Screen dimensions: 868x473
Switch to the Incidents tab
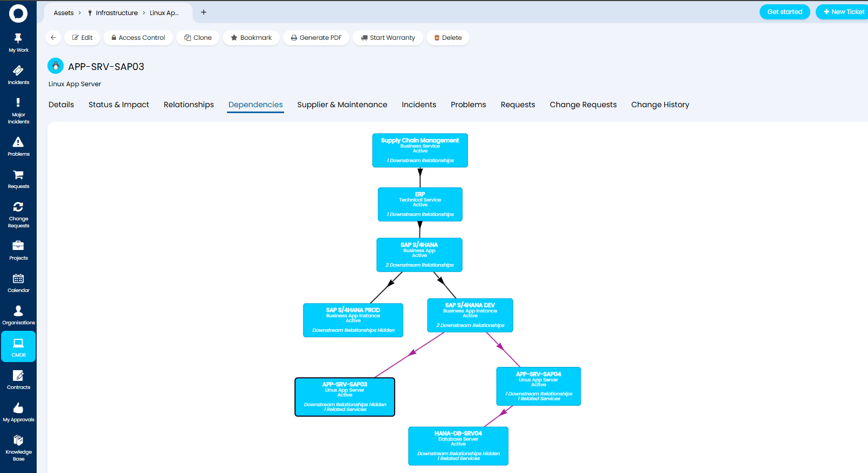pyautogui.click(x=419, y=105)
